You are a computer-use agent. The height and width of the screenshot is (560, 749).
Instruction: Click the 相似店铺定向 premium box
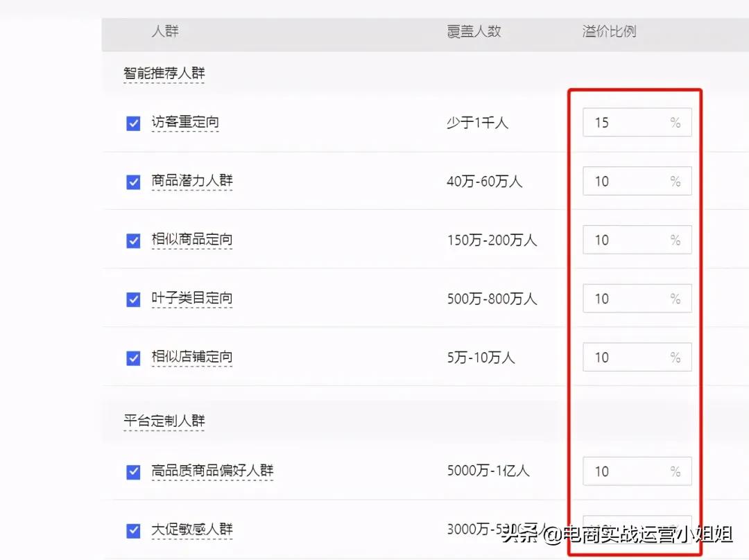click(x=636, y=358)
